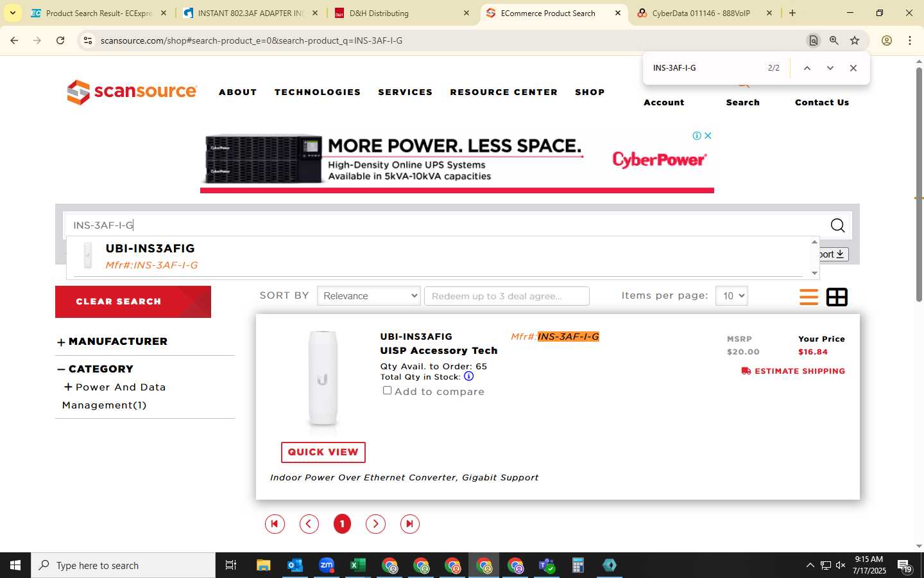Switch to Product Search Result ECExpress tab
The image size is (924, 578).
coord(99,13)
